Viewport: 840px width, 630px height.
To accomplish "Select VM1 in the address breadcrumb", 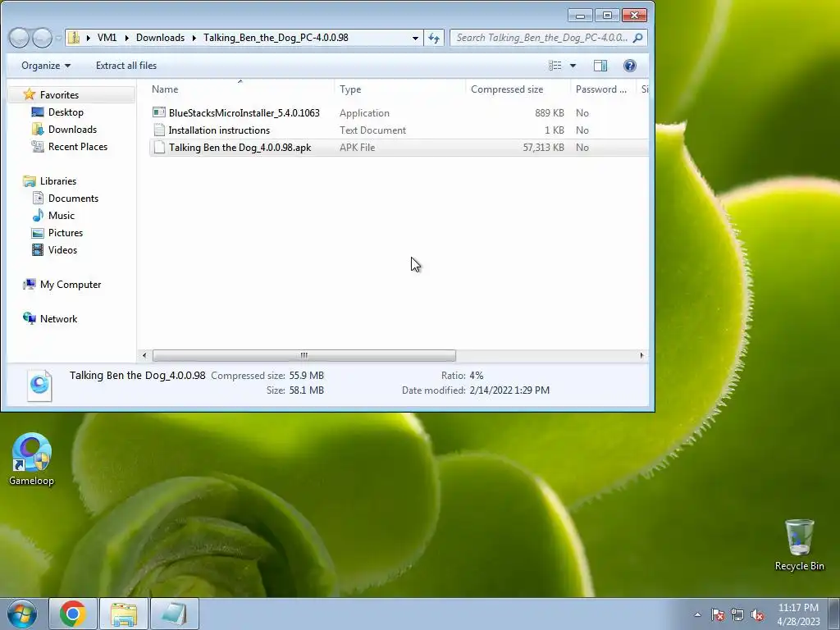I will (x=107, y=38).
